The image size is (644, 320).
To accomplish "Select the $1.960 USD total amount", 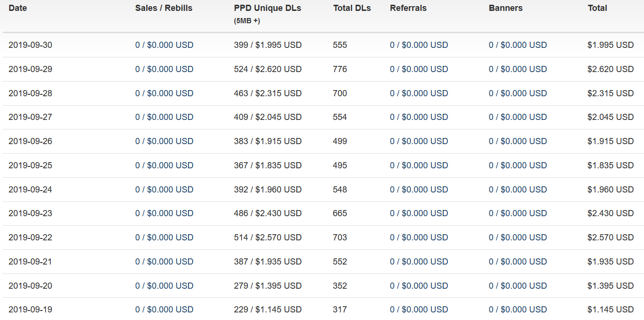I will point(610,190).
